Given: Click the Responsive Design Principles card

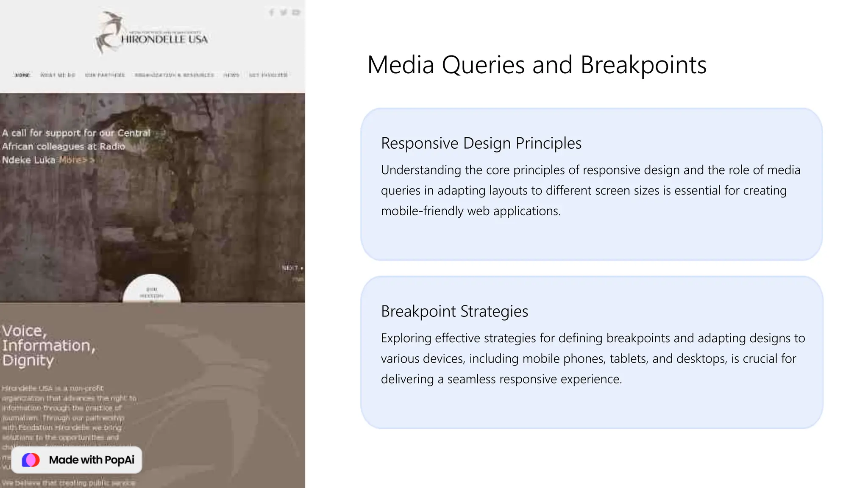Looking at the screenshot, I should pos(591,184).
